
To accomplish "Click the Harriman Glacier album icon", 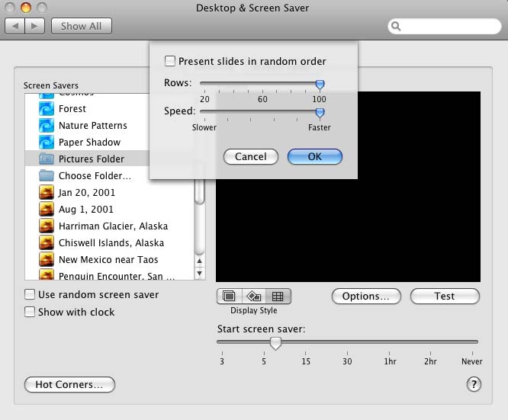I will point(47,226).
